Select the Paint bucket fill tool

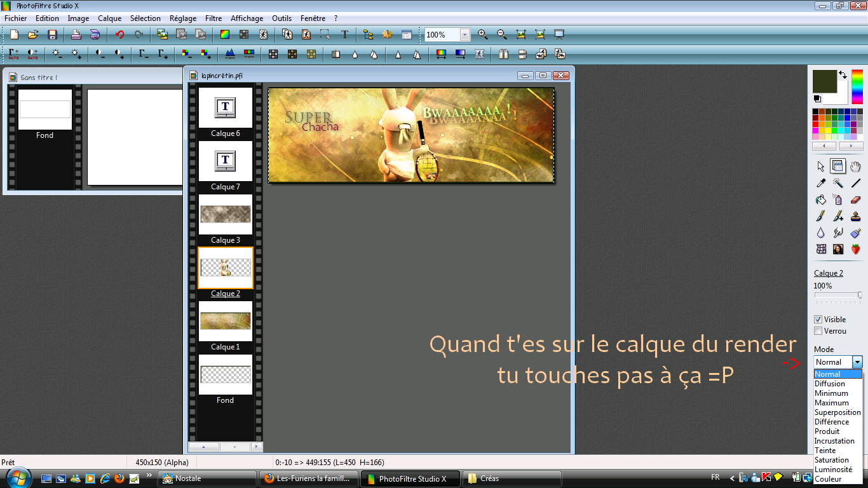[820, 200]
